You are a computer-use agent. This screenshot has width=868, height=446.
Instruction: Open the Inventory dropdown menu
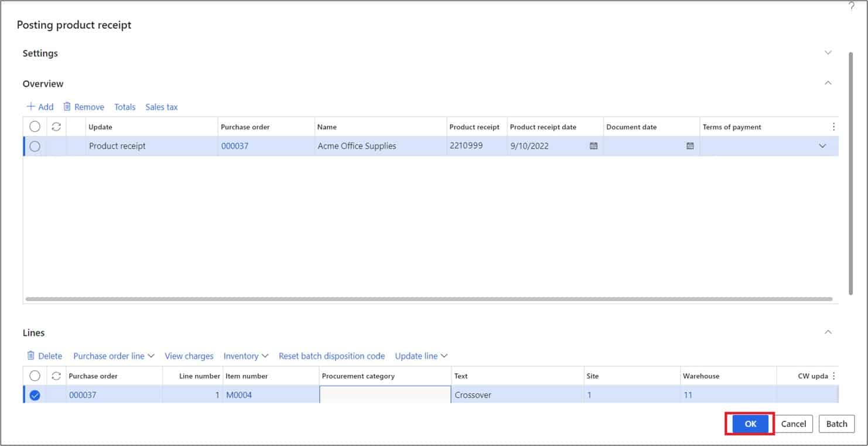(245, 356)
